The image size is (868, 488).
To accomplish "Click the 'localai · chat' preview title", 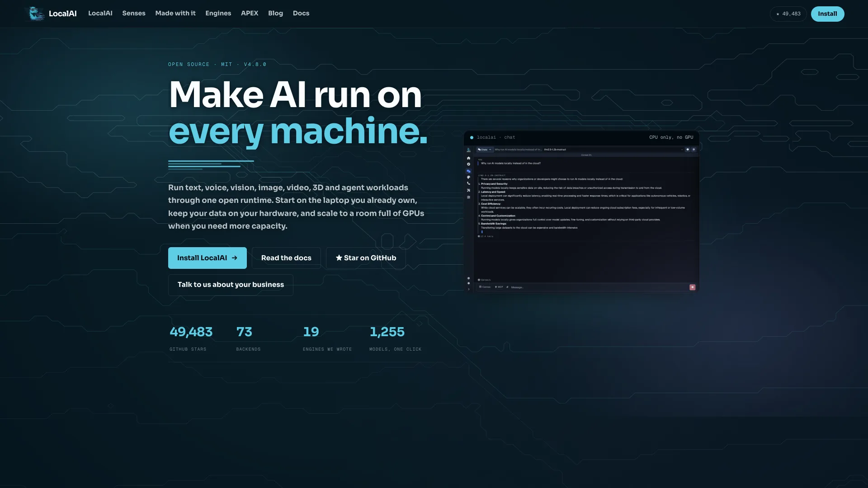I will [x=495, y=137].
